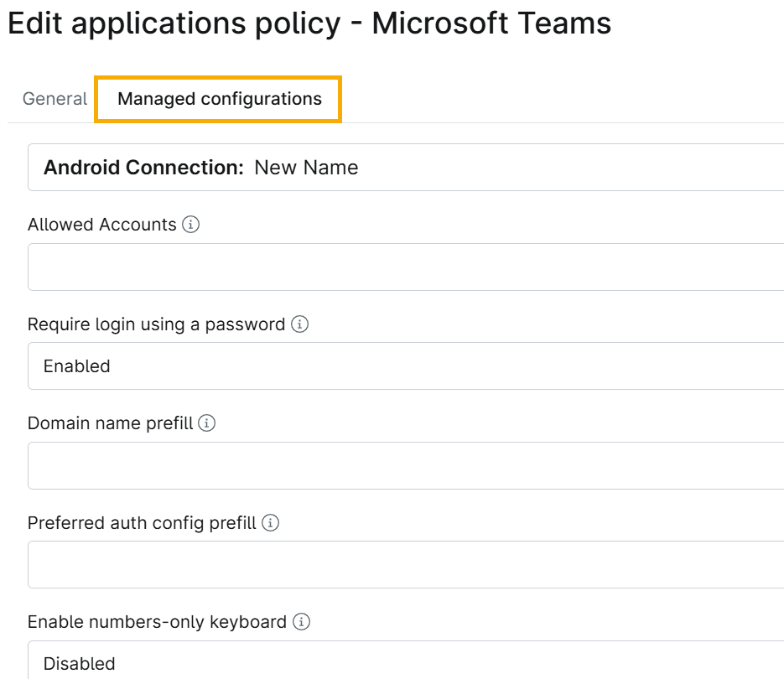Click Enable numbers-only keyboard info icon
The height and width of the screenshot is (679, 784).
pyautogui.click(x=299, y=622)
